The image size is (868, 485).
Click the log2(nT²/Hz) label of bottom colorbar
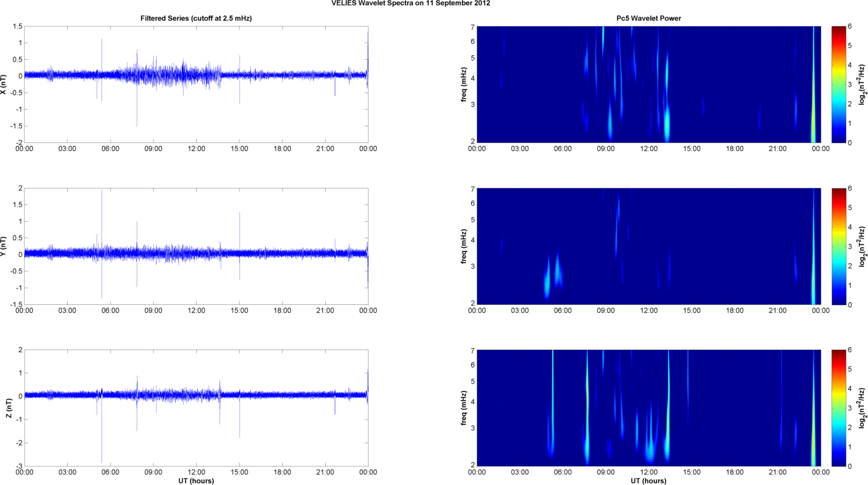tap(863, 408)
